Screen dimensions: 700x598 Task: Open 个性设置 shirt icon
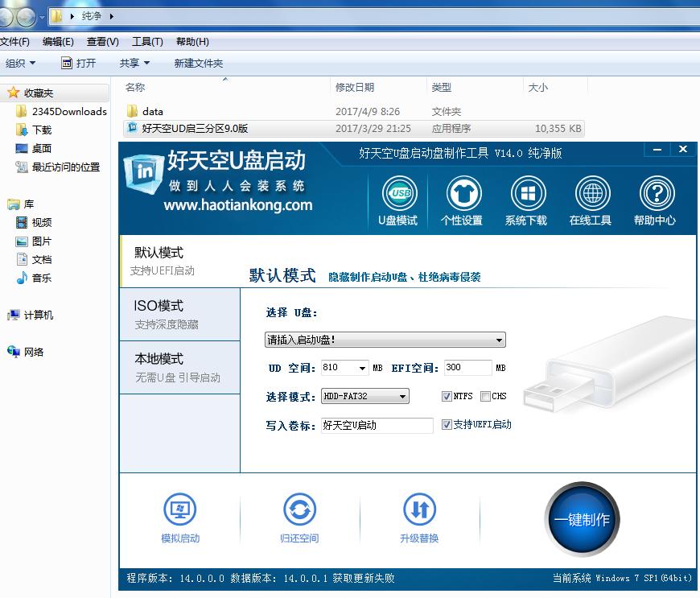click(x=463, y=194)
